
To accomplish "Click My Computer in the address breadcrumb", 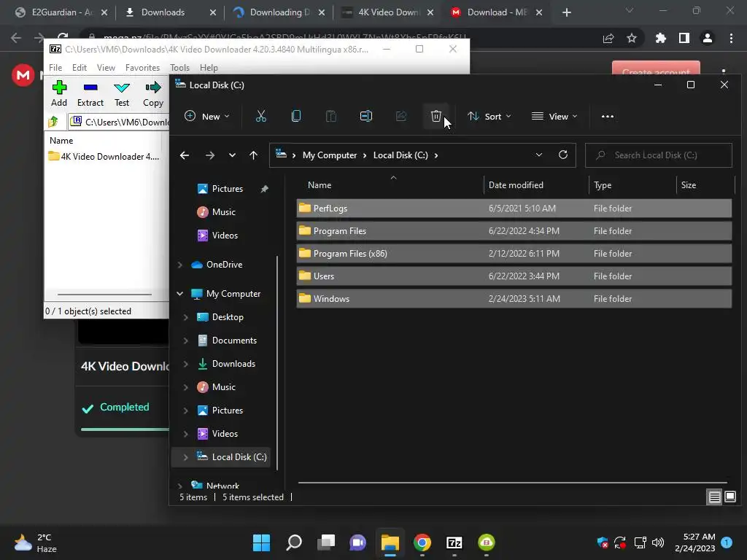I will click(330, 155).
